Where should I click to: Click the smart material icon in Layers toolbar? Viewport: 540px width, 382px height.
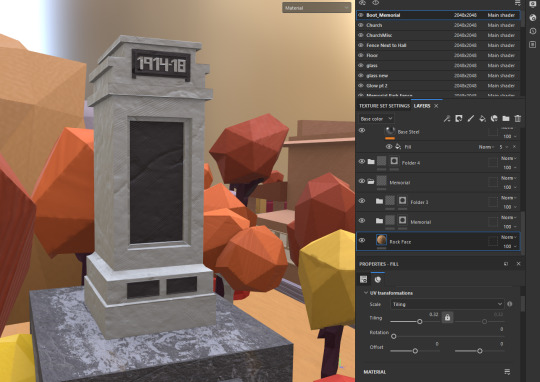click(x=494, y=119)
